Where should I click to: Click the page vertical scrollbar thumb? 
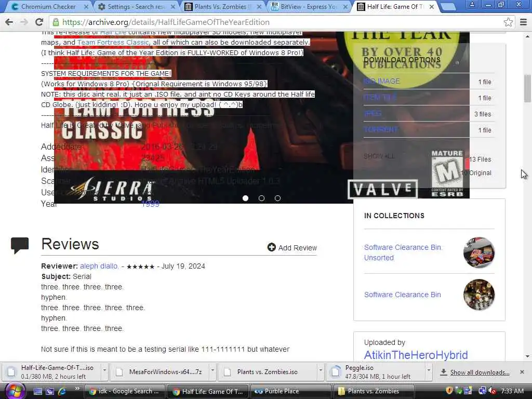527,88
